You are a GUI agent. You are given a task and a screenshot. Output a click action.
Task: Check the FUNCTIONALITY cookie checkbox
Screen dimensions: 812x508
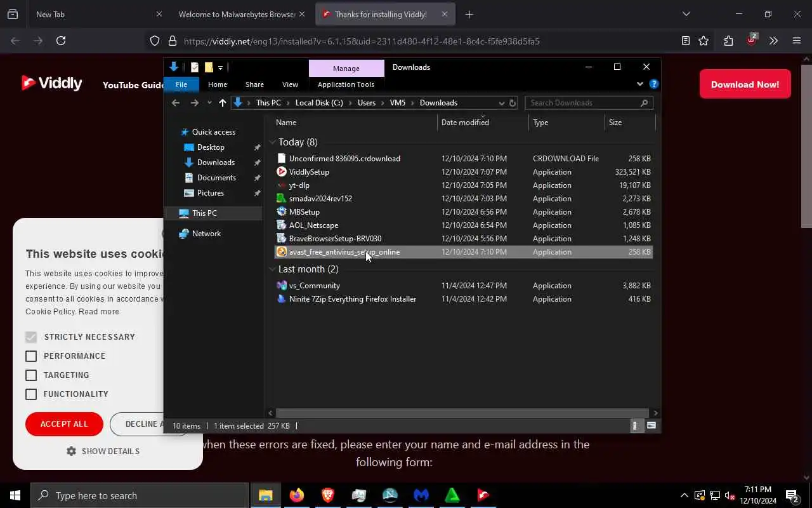tap(31, 394)
